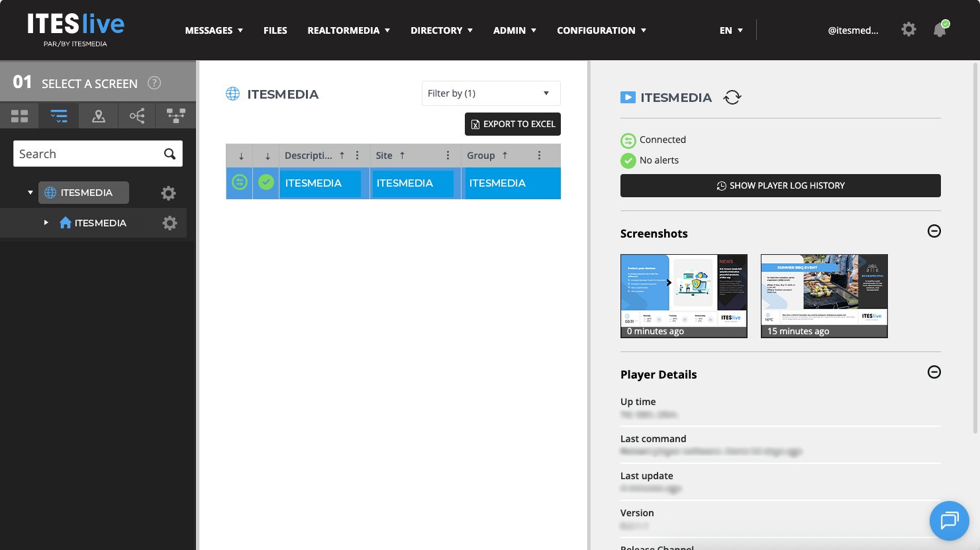The image size is (980, 550).
Task: Collapse the Screenshots section
Action: point(934,231)
